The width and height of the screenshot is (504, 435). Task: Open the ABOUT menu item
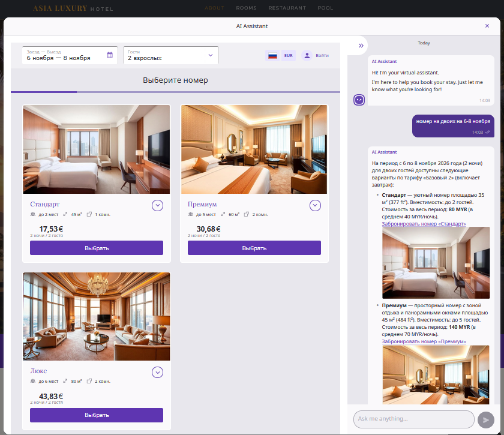(x=214, y=8)
